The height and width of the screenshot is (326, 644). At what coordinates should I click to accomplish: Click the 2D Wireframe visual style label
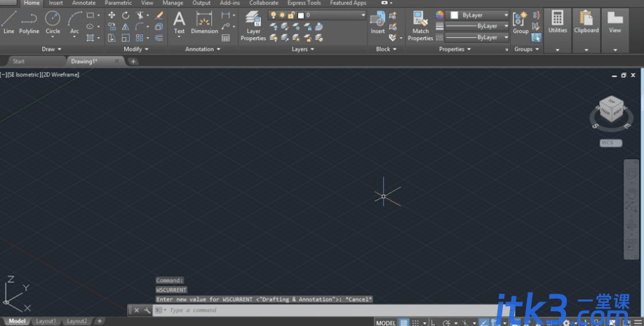tap(61, 74)
